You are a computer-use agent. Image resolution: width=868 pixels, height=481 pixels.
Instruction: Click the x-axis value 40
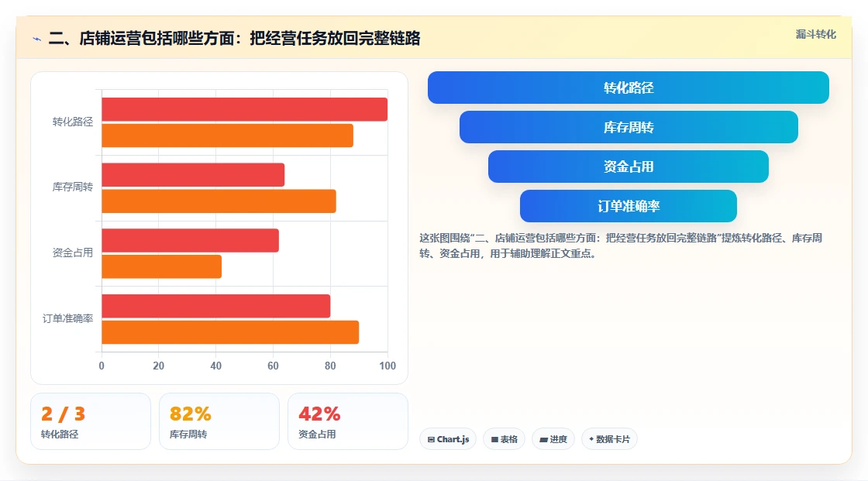pos(216,366)
